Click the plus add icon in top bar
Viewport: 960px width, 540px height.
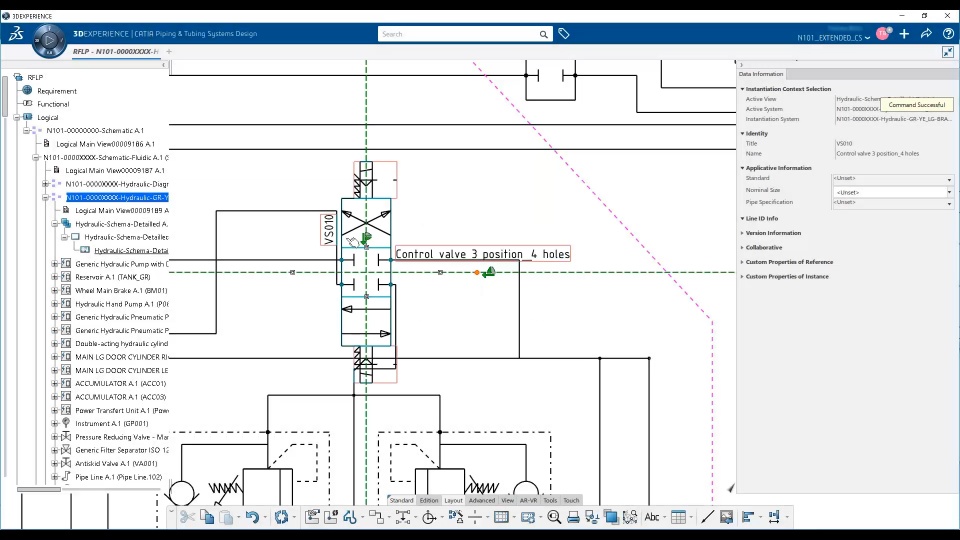click(904, 34)
